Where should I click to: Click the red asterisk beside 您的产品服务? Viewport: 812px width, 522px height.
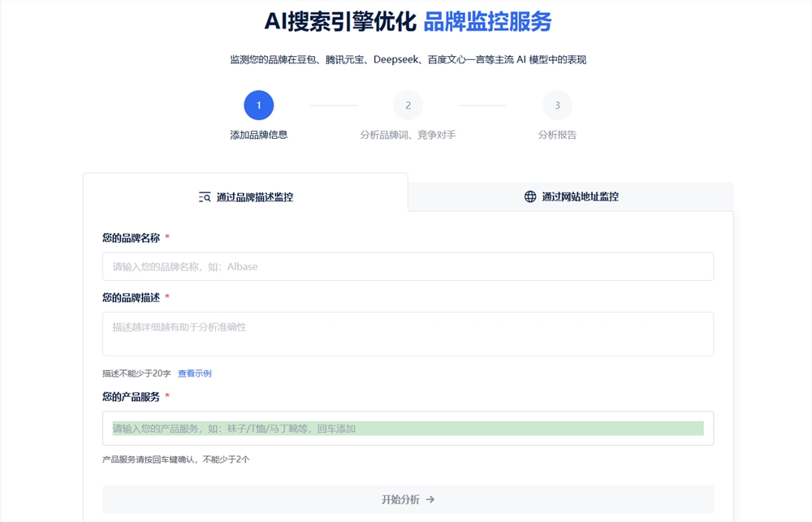[166, 396]
